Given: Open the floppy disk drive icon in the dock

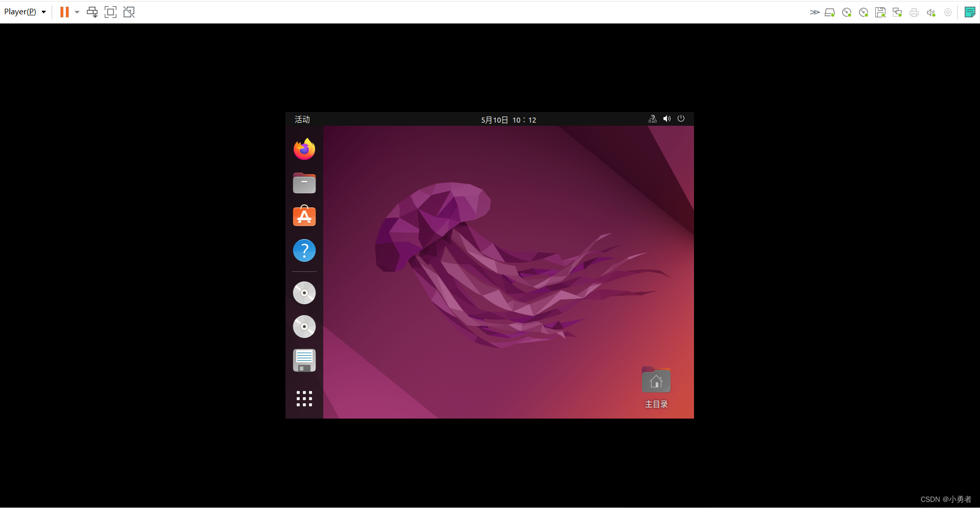Looking at the screenshot, I should (x=304, y=361).
